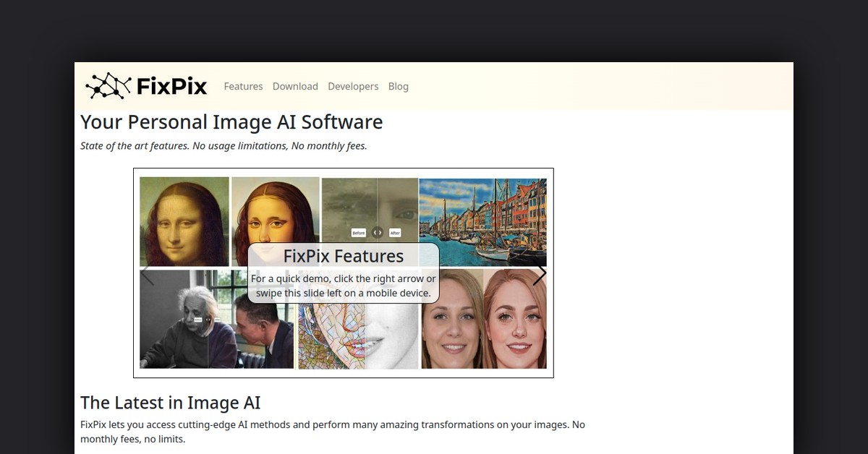Click the 'After' label on eye comparison
Image resolution: width=868 pixels, height=454 pixels.
pyautogui.click(x=395, y=233)
